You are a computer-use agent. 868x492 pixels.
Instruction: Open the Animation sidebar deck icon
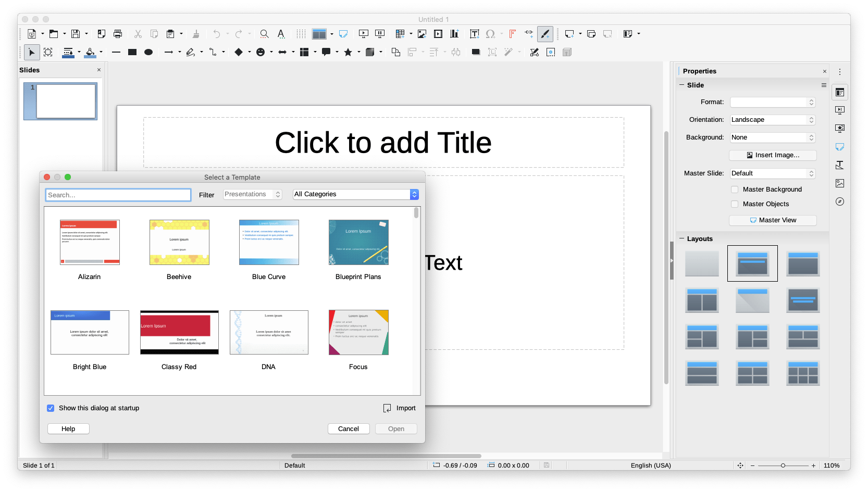pyautogui.click(x=840, y=129)
